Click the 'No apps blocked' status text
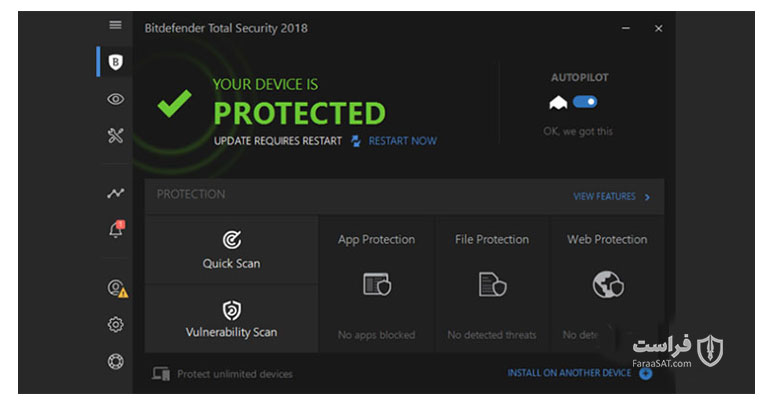Viewport: 780px width, 405px height. tap(377, 335)
